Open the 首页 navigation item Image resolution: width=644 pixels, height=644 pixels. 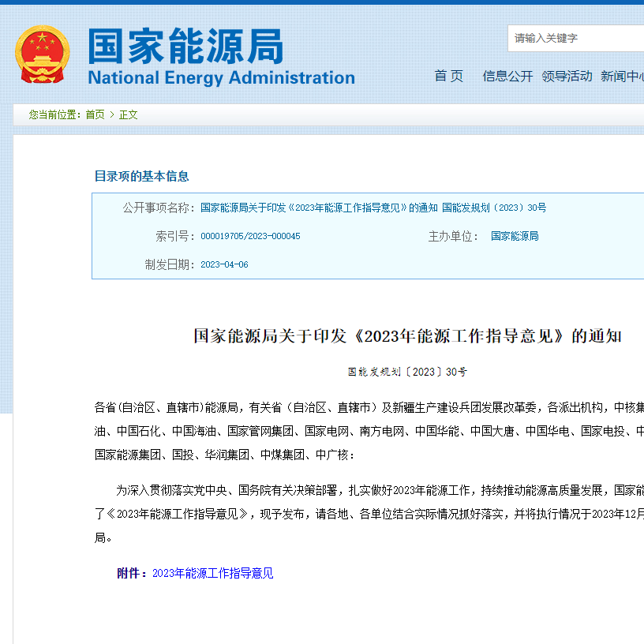[x=448, y=76]
